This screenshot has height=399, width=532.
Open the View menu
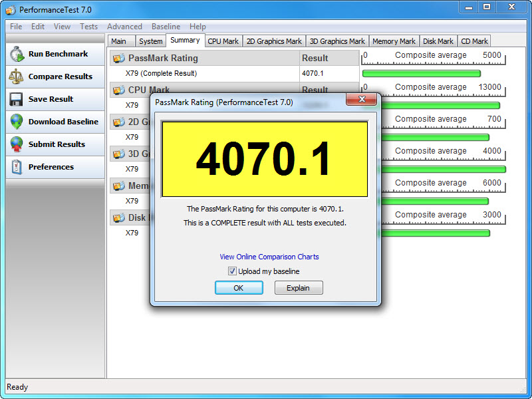point(62,27)
